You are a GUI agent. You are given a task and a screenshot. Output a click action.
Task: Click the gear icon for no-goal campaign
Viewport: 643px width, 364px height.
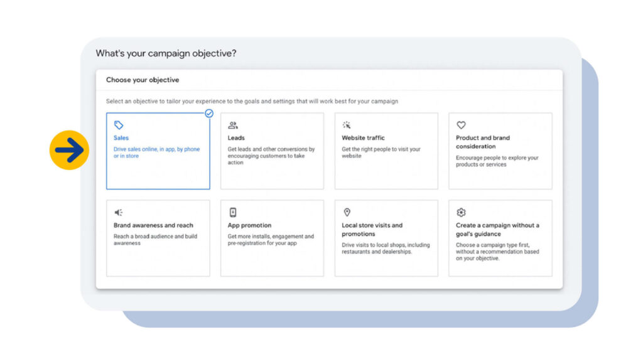click(461, 212)
